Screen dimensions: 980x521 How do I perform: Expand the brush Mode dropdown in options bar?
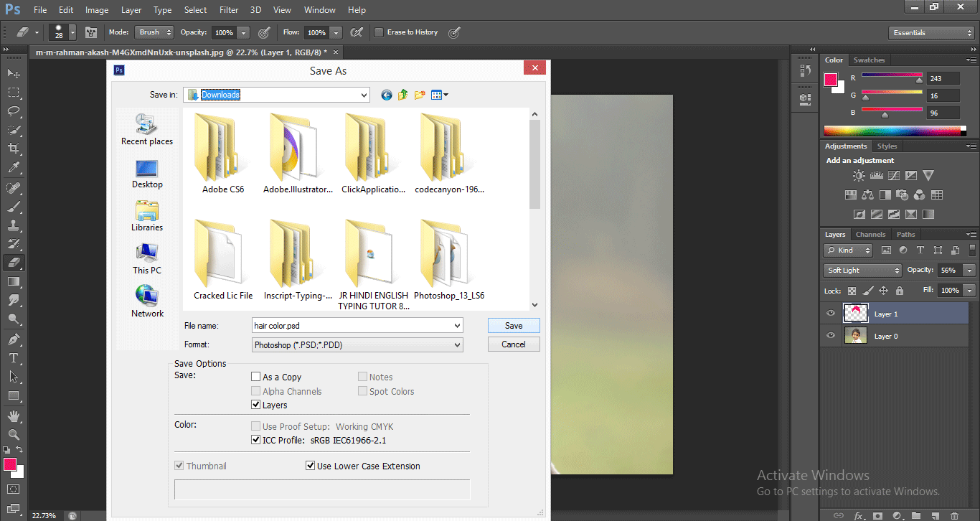[x=169, y=32]
